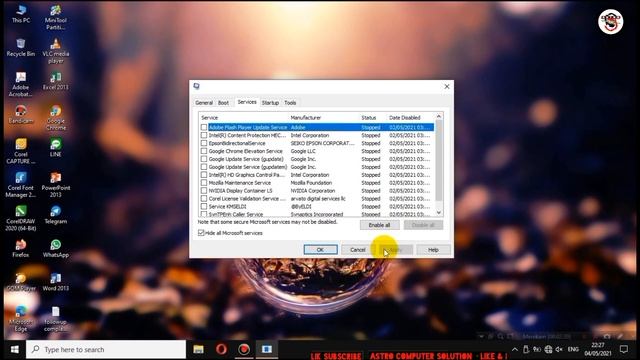Switch to the General tab
Screen dimensions: 640x360
[x=204, y=103]
